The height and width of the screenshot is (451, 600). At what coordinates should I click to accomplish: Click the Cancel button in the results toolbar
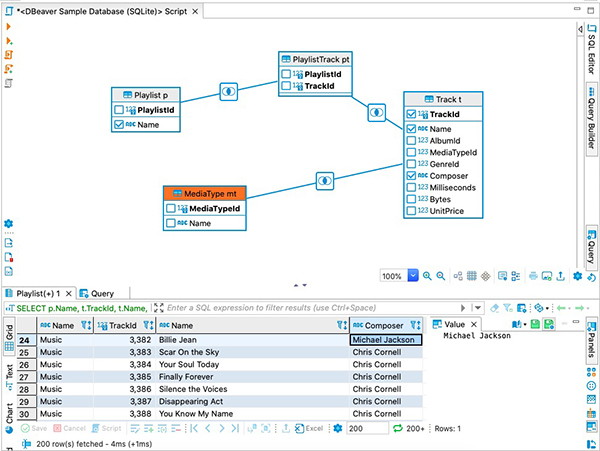coord(69,428)
